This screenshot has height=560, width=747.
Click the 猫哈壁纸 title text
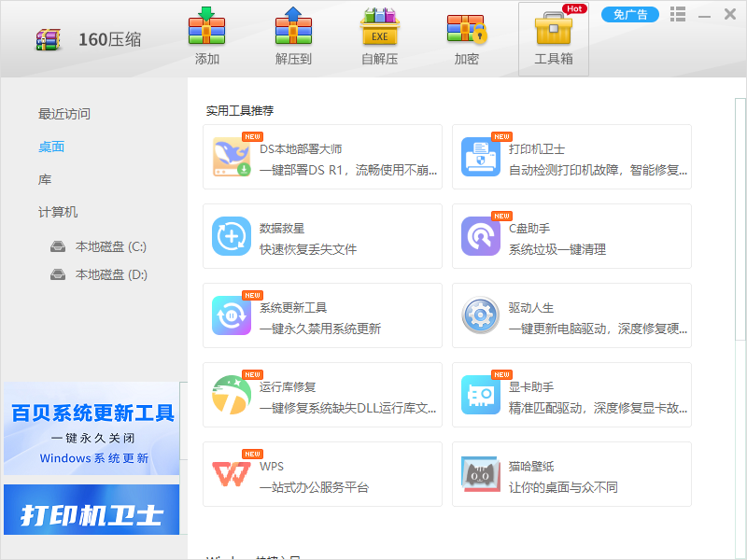pos(531,467)
